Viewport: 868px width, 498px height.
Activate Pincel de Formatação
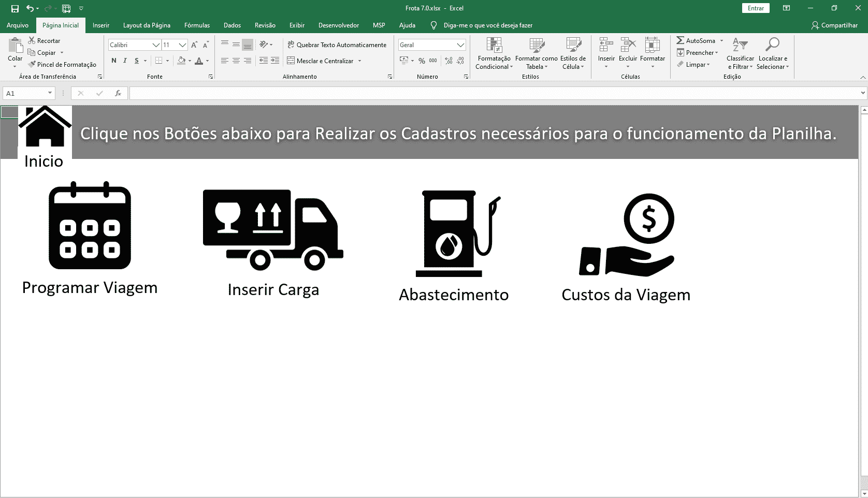click(x=62, y=64)
